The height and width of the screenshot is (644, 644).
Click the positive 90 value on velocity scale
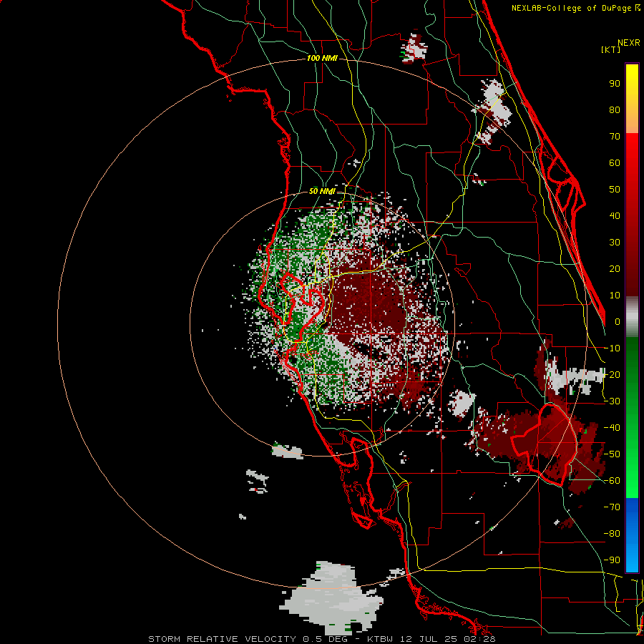click(x=615, y=83)
